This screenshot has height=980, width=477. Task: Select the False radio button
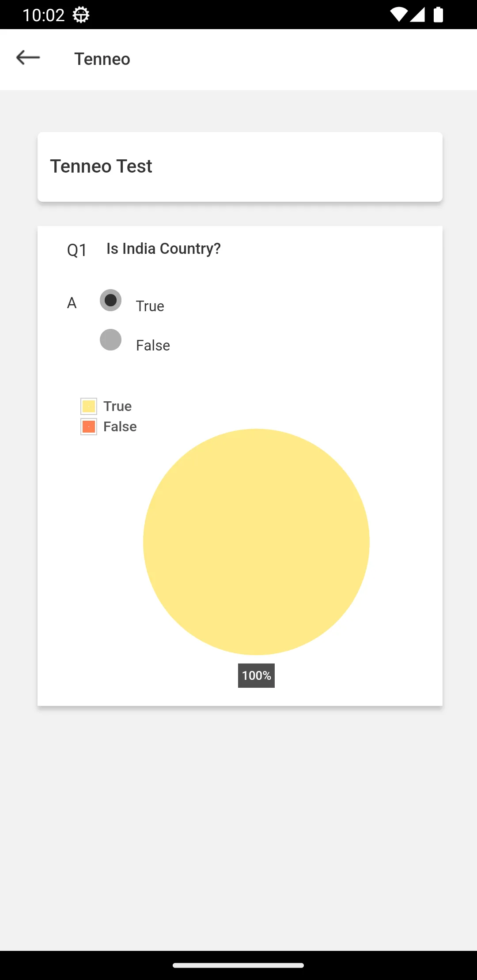tap(110, 340)
